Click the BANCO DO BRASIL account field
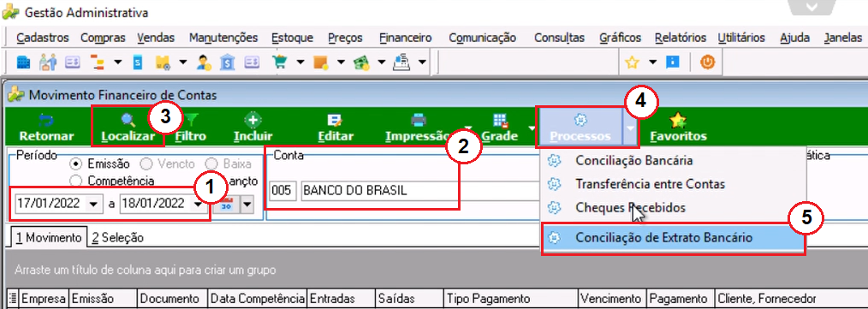This screenshot has width=868, height=309. click(x=420, y=191)
